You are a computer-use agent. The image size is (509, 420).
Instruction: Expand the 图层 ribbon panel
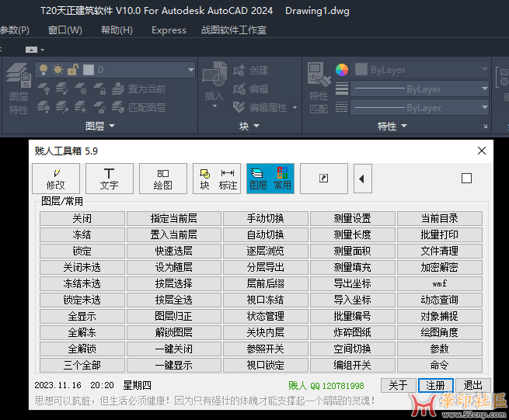pos(100,126)
